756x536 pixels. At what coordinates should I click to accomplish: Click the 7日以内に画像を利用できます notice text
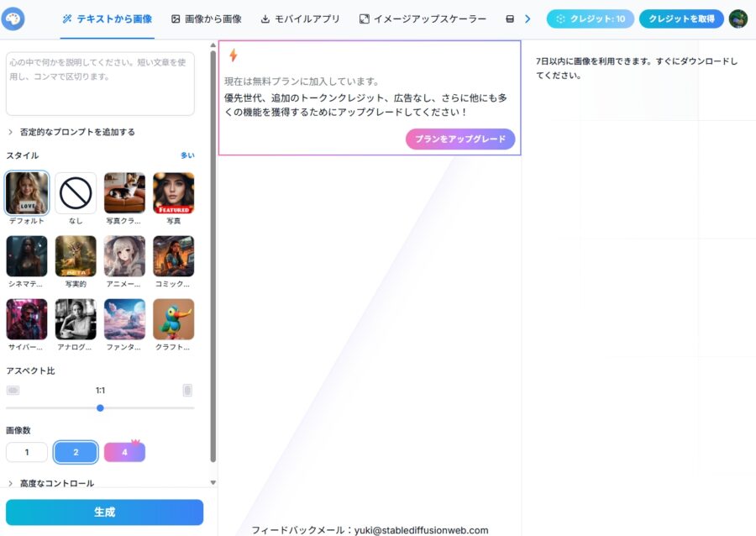tap(637, 68)
